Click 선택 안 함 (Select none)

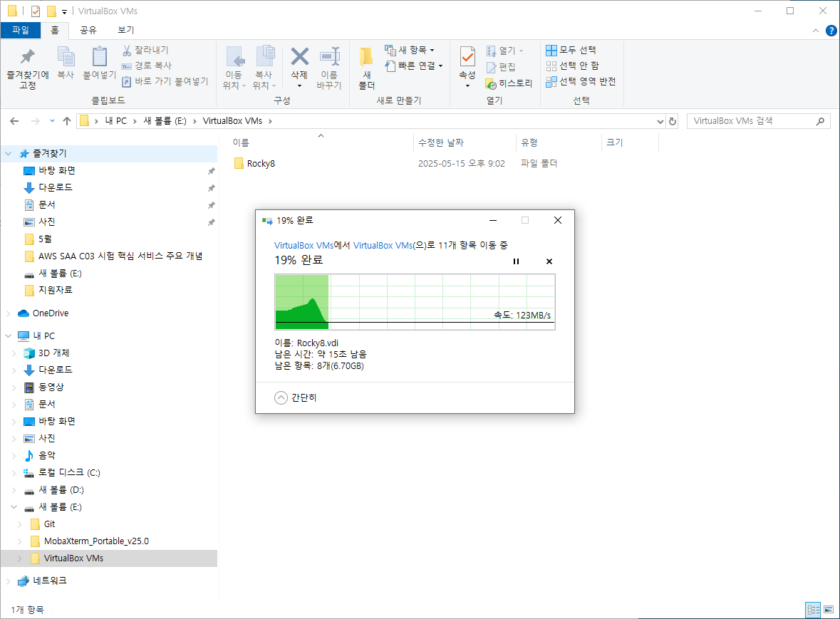[x=572, y=66]
